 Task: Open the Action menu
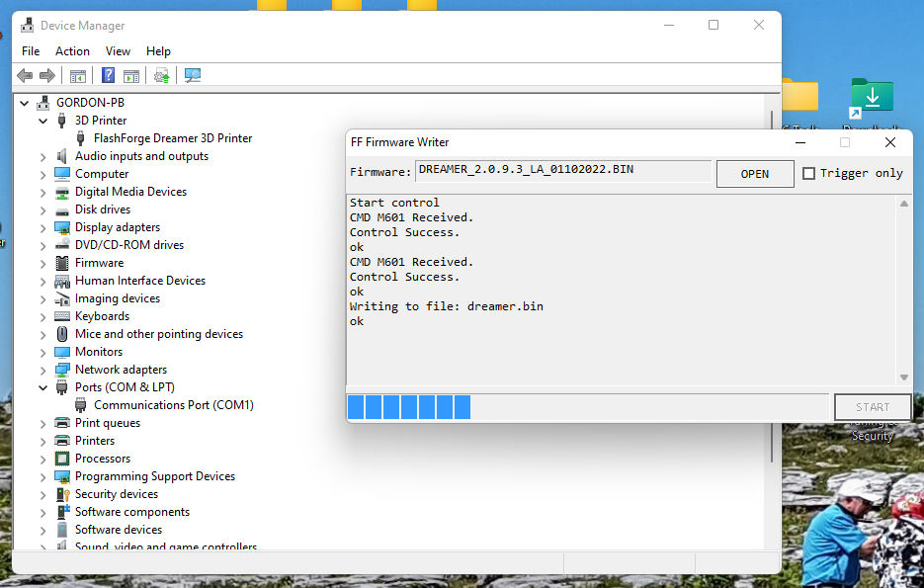(x=72, y=50)
